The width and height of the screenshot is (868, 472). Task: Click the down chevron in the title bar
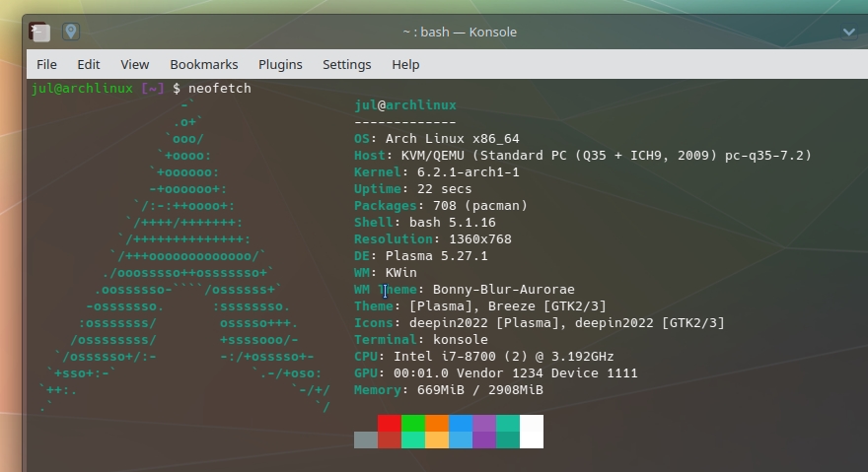click(x=848, y=32)
